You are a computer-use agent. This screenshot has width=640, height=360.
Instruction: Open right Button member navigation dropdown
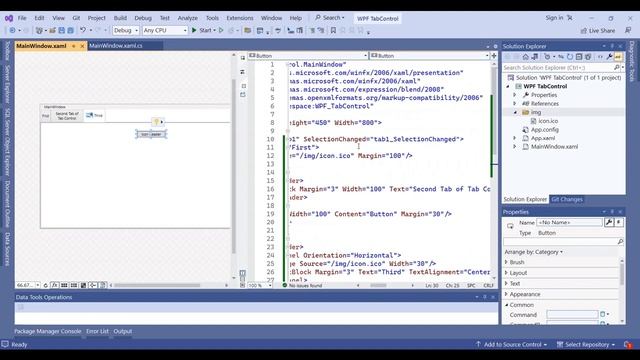click(x=429, y=56)
